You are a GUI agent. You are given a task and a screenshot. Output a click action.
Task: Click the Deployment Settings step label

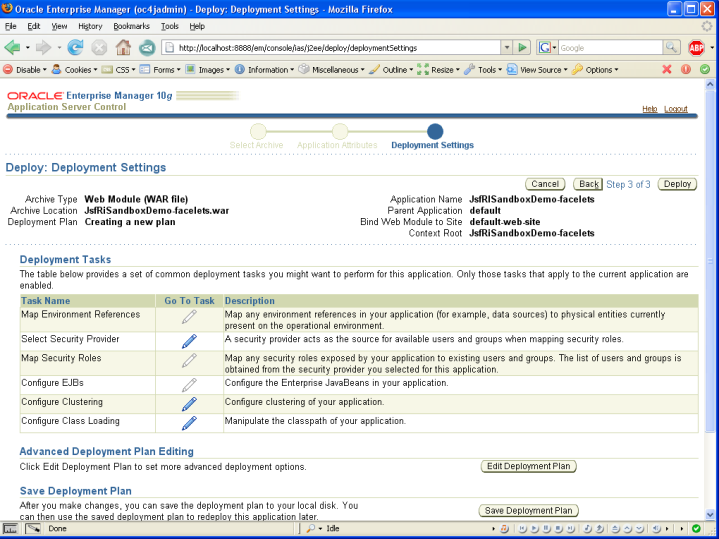[432, 145]
